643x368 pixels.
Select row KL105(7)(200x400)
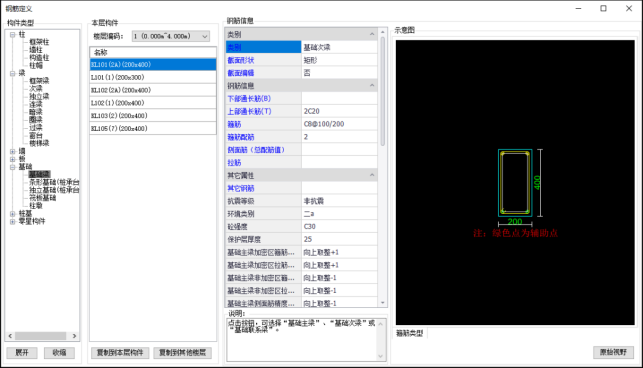[x=153, y=128]
